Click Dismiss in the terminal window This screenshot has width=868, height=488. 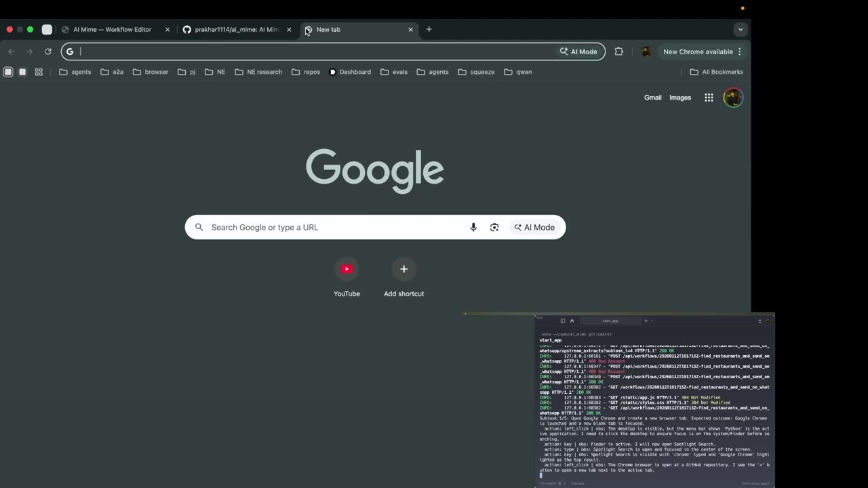[577, 483]
